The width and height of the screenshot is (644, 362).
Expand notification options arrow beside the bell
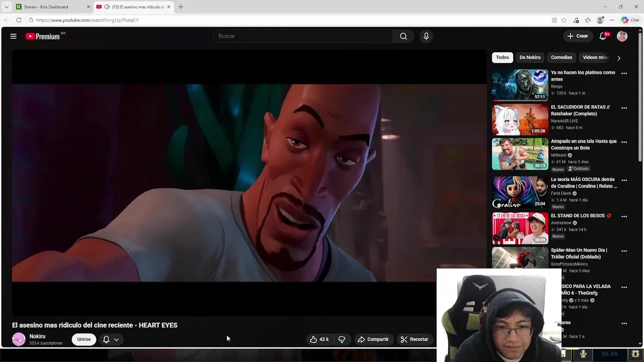tap(116, 339)
